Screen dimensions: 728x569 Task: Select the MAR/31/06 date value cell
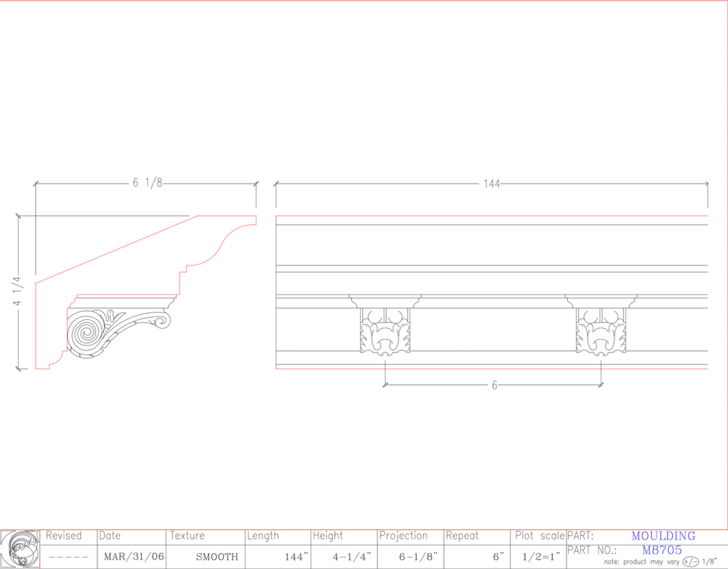[134, 557]
